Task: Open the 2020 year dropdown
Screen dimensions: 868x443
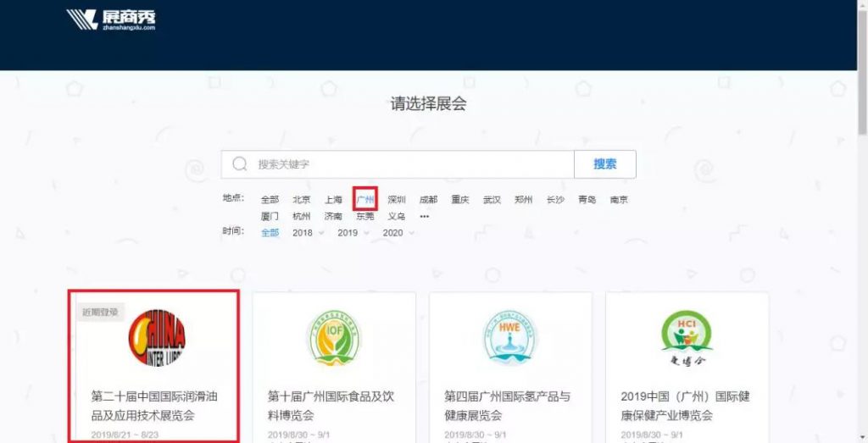Action: 398,233
